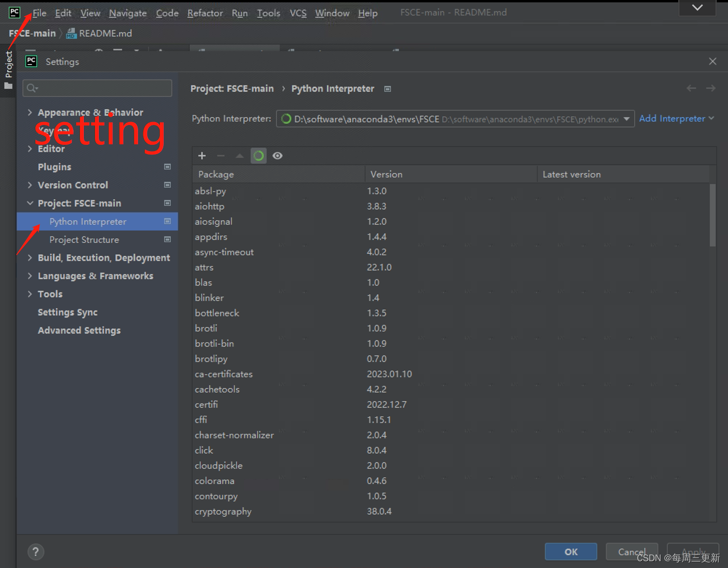Select the ca-certificates package row

[x=451, y=374]
